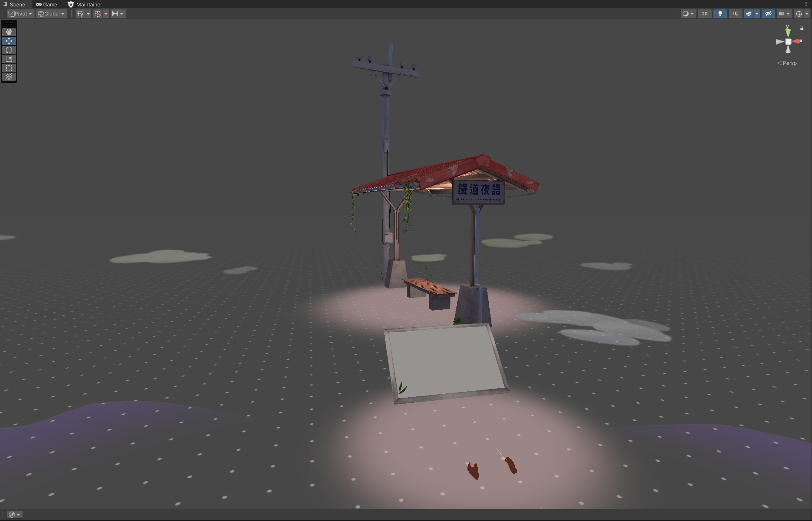Click the gray left cone on orientation gizmo
The width and height of the screenshot is (812, 521).
click(780, 42)
